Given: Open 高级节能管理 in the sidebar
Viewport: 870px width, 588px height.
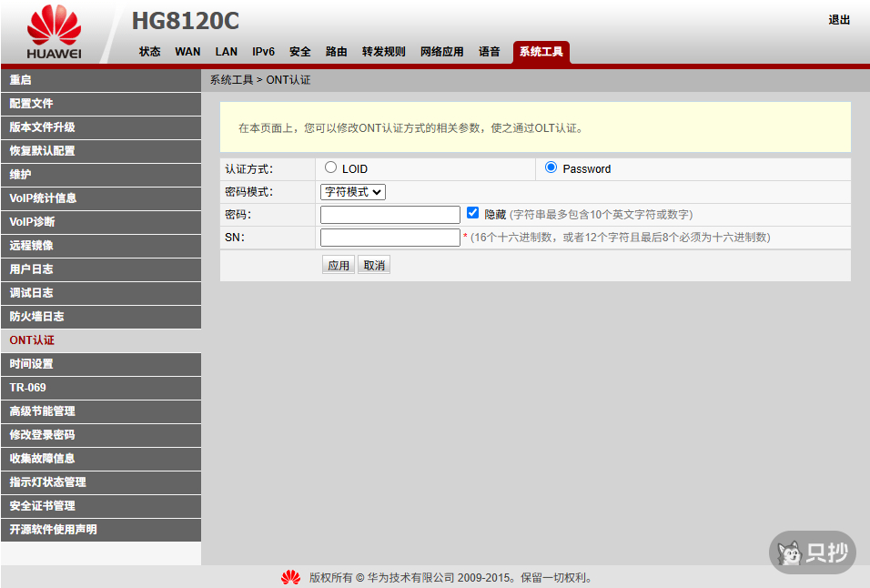Looking at the screenshot, I should (101, 411).
